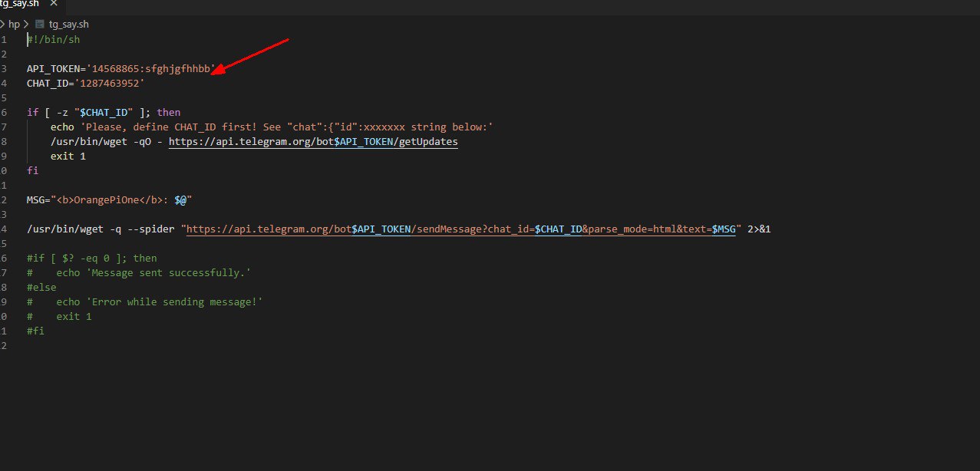980x471 pixels.
Task: Click the uncommented fi keyword
Action: [x=32, y=171]
